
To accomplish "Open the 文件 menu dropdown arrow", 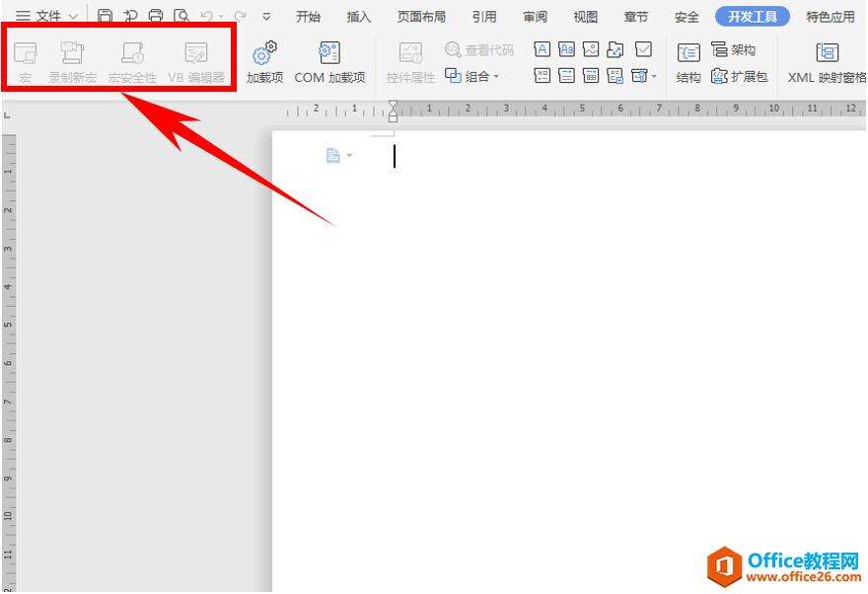I will pyautogui.click(x=73, y=17).
